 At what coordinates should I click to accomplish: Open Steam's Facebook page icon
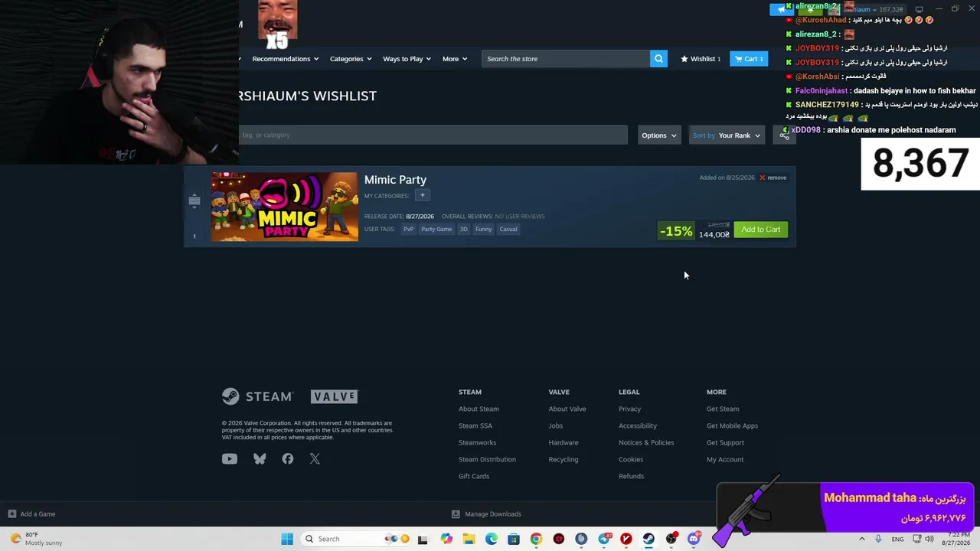pos(288,459)
